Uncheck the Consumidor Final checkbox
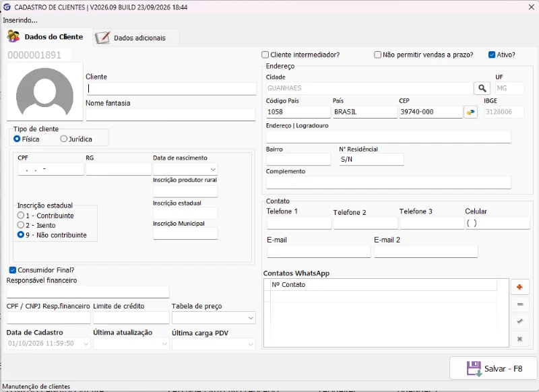Screen dimensions: 539x392 point(13,270)
